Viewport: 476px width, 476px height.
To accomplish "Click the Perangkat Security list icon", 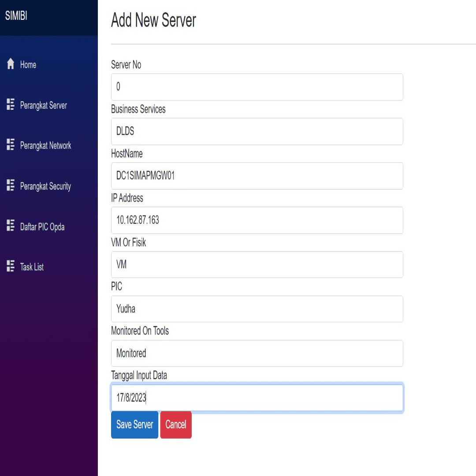I will 11,186.
